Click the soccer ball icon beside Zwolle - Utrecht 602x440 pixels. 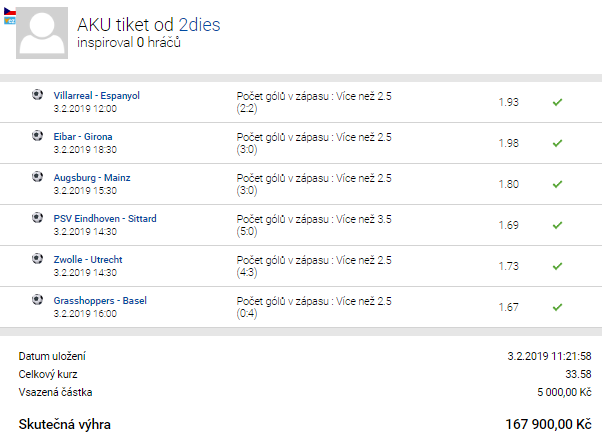(37, 259)
